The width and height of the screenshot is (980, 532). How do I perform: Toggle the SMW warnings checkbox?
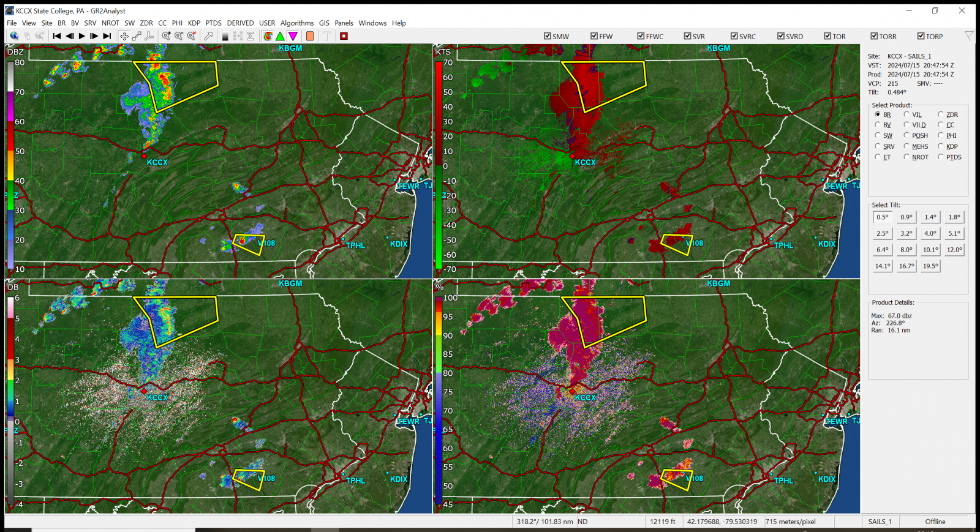pyautogui.click(x=548, y=36)
